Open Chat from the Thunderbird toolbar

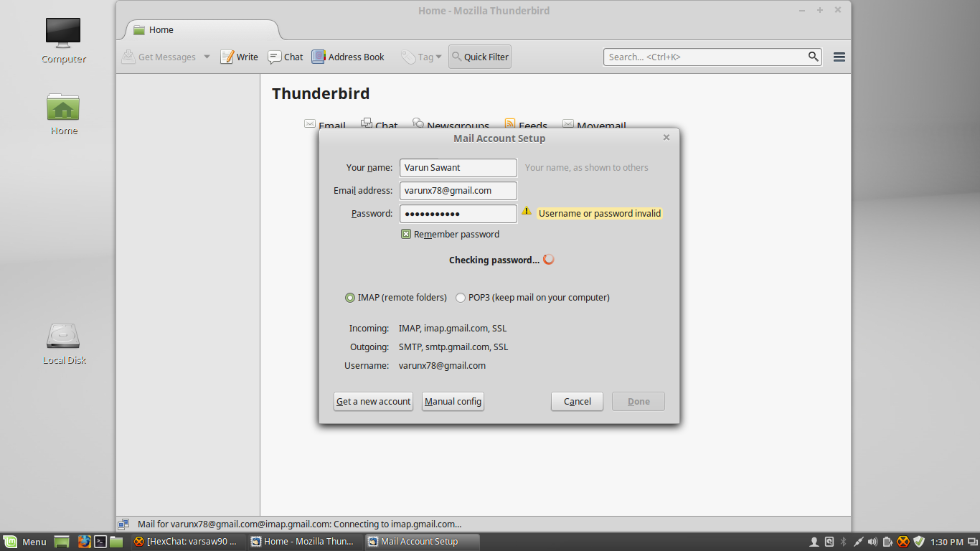click(286, 57)
